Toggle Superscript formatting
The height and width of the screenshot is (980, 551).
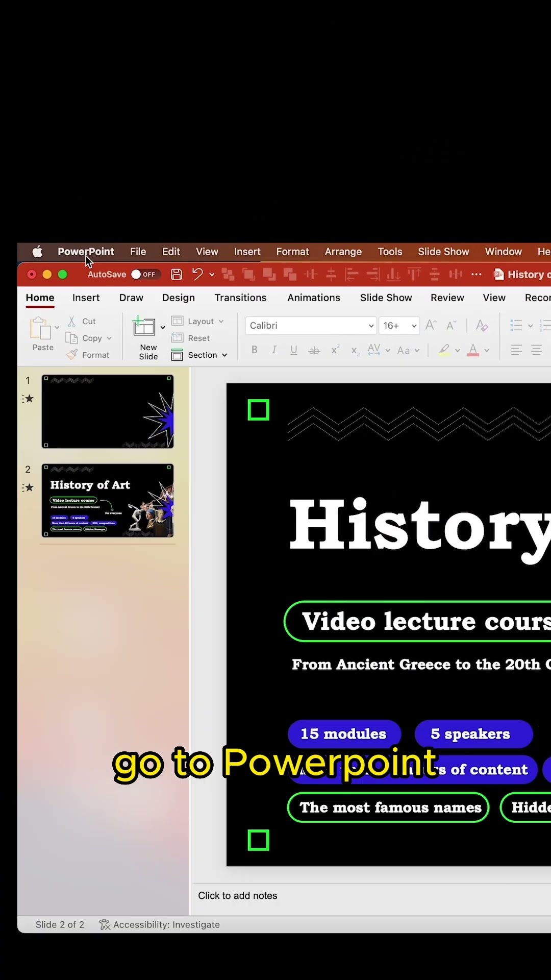tap(335, 350)
